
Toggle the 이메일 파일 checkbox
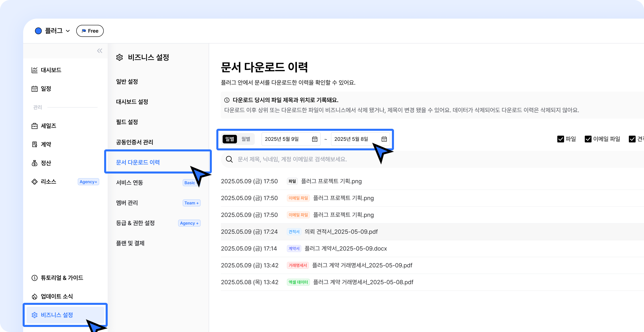[588, 139]
